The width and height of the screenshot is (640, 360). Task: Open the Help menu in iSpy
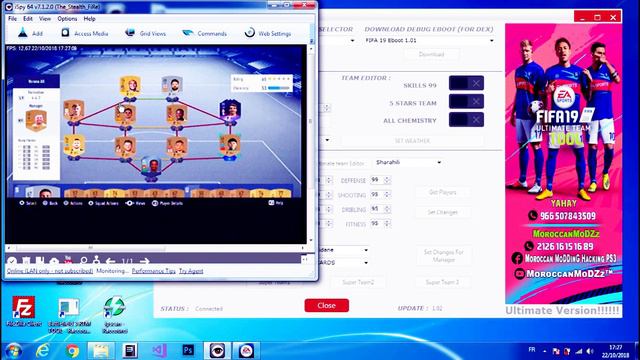(89, 19)
